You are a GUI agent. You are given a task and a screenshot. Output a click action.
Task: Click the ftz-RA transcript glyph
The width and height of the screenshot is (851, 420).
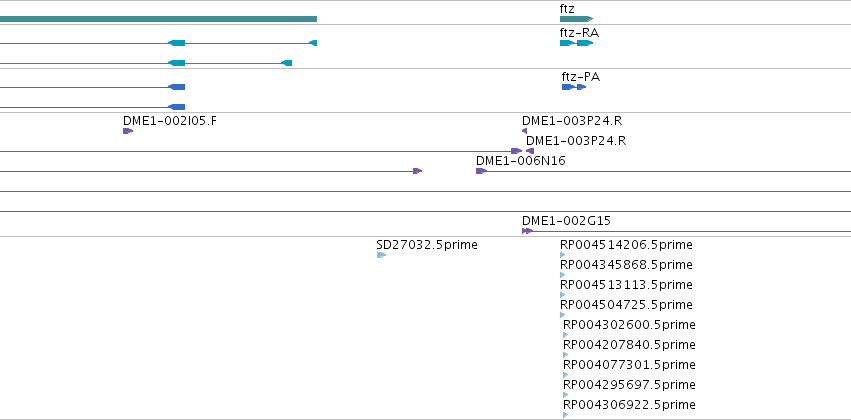[576, 43]
